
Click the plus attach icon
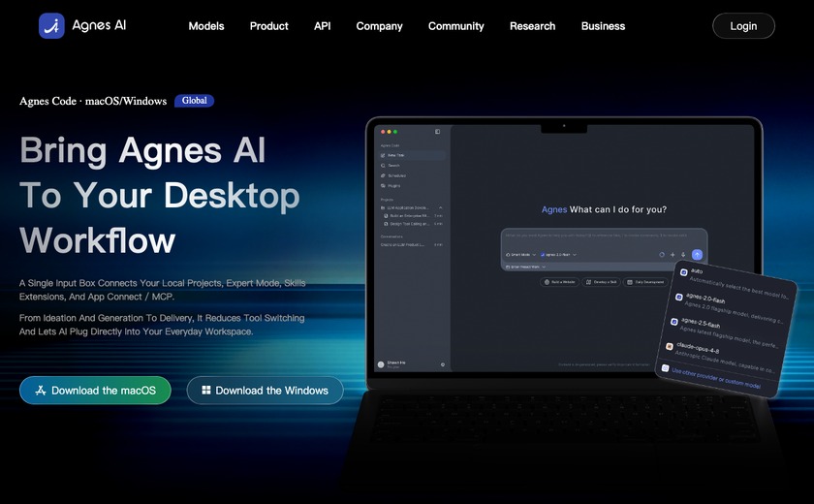pyautogui.click(x=673, y=254)
